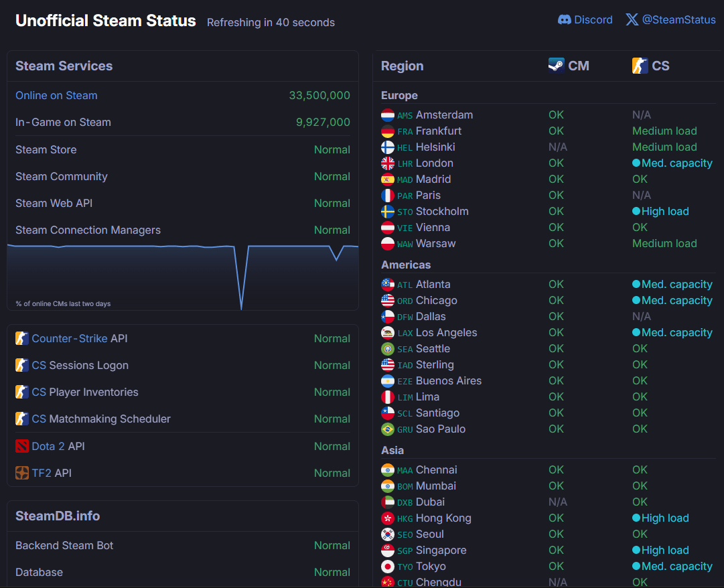Open the Online on Steam link
Image resolution: width=724 pixels, height=588 pixels.
coord(56,96)
